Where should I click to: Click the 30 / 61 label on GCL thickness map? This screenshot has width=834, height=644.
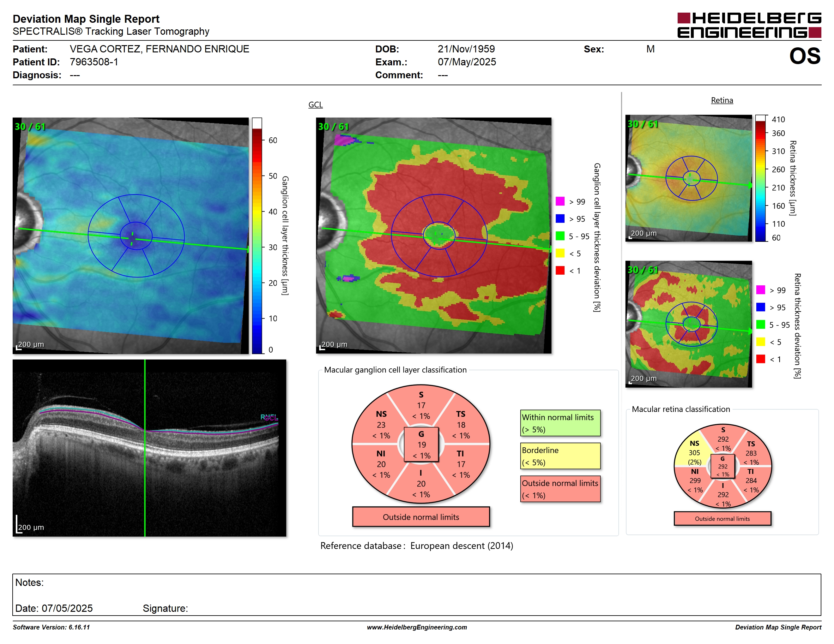[30, 126]
